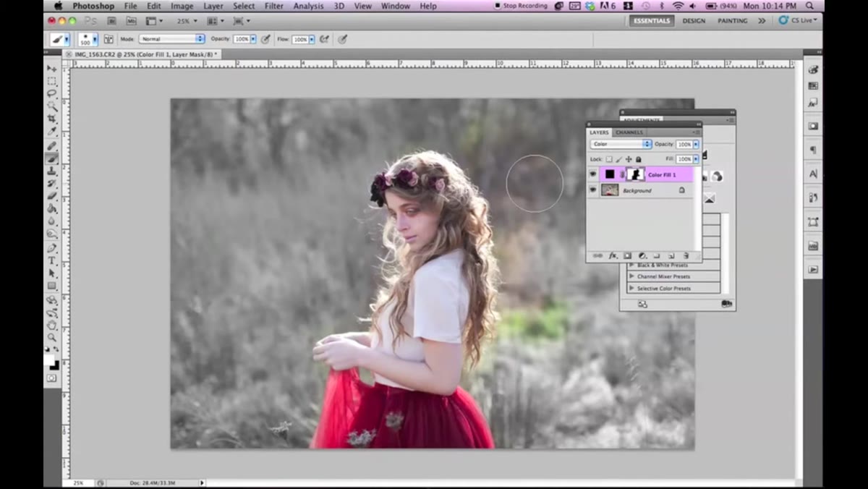Open the brush preset picker
The height and width of the screenshot is (489, 868).
pyautogui.click(x=88, y=39)
